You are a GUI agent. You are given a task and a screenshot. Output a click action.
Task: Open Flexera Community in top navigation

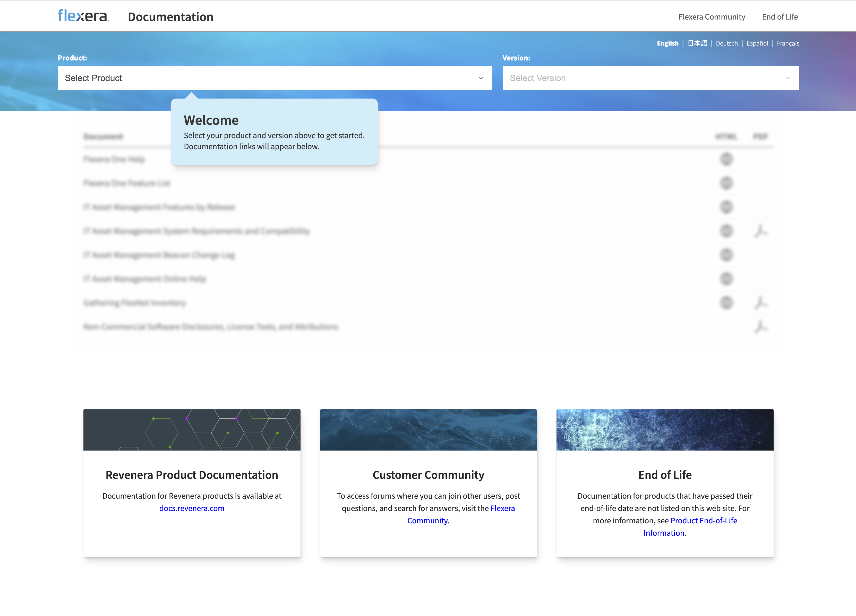712,17
